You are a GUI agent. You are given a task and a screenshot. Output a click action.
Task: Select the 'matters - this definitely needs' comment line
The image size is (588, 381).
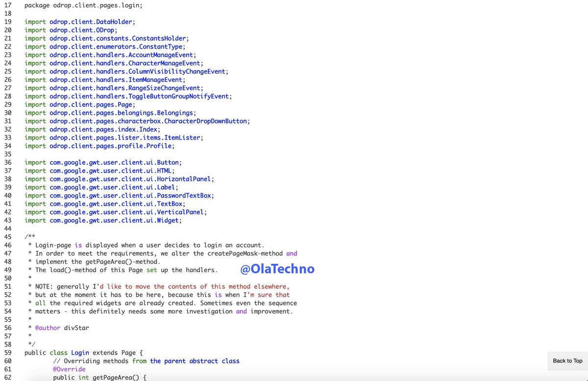[x=161, y=312]
